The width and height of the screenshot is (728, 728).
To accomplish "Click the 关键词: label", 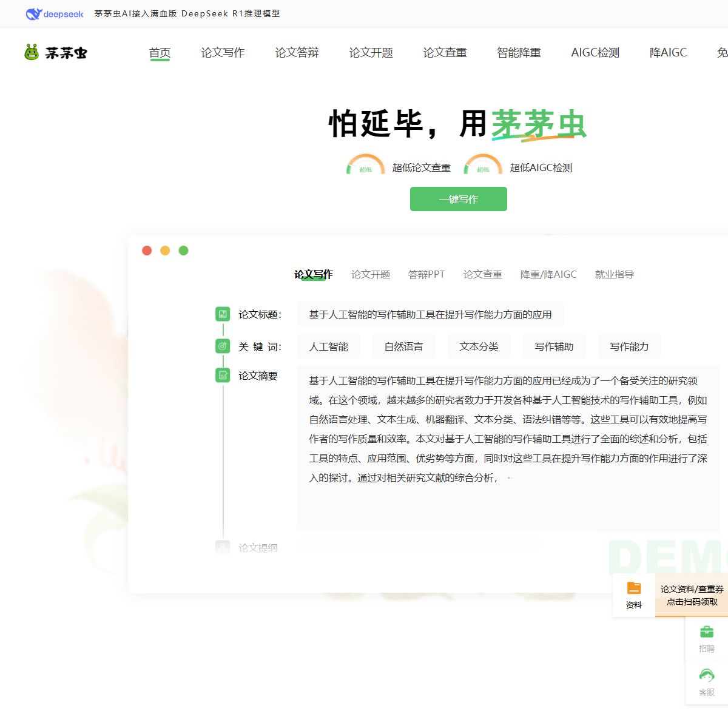I will point(260,346).
